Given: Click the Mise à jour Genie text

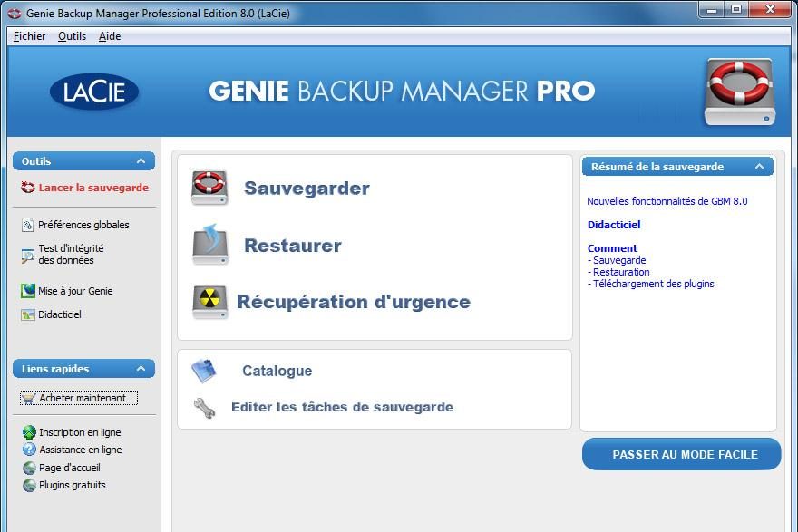Looking at the screenshot, I should 75,291.
